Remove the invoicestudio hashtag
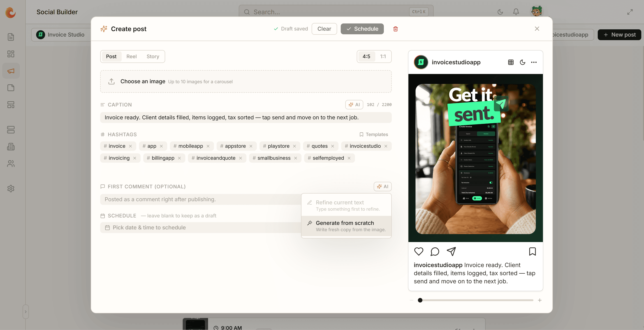The height and width of the screenshot is (330, 644). pyautogui.click(x=386, y=146)
